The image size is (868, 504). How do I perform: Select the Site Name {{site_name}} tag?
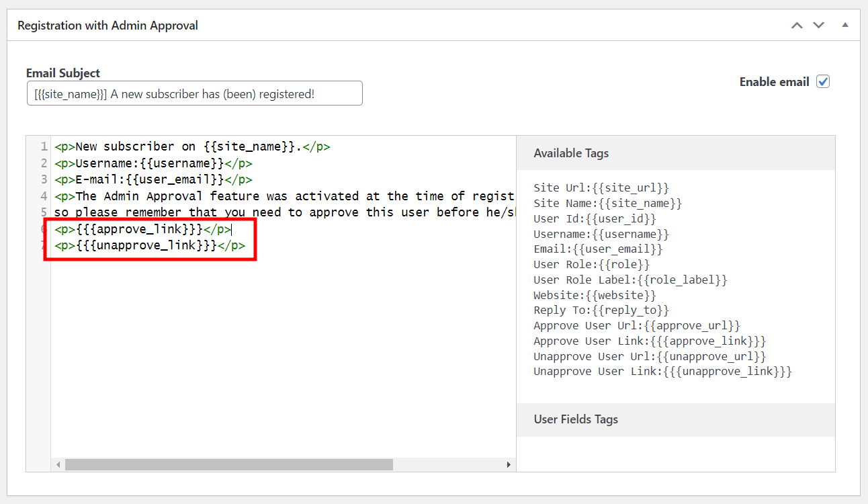[608, 203]
